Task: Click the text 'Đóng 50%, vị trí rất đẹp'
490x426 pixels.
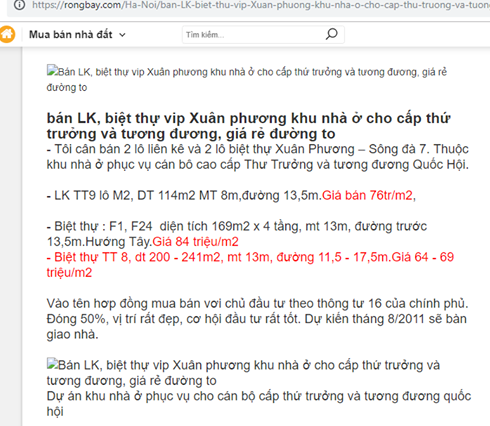Action: click(x=257, y=327)
